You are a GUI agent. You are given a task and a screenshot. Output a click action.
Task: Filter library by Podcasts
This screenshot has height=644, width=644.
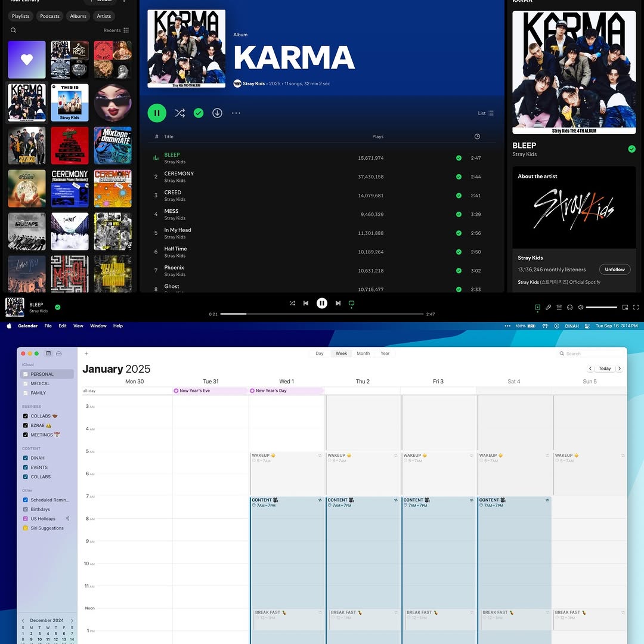click(49, 16)
